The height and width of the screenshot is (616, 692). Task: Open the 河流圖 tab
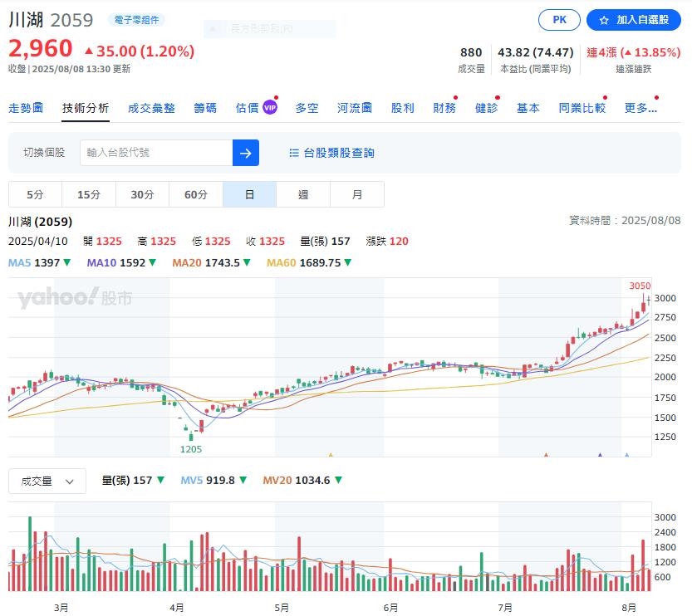tap(356, 106)
